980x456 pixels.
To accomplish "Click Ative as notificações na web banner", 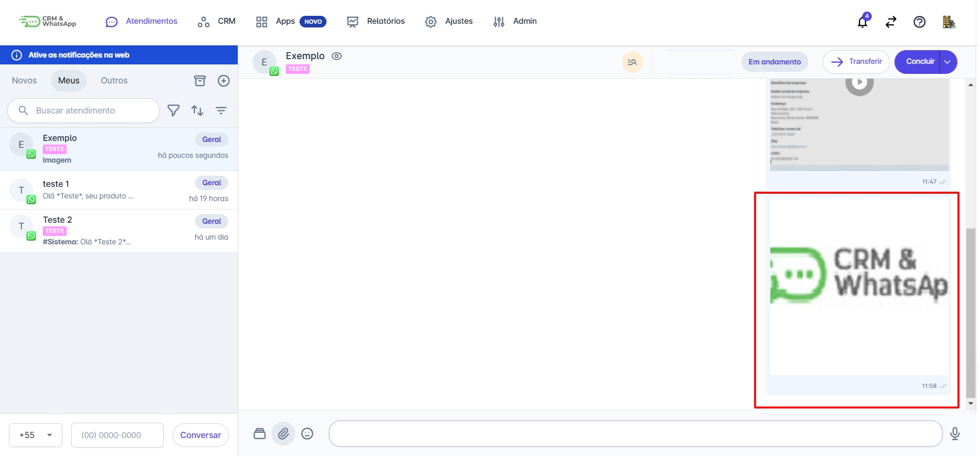I will [x=119, y=55].
